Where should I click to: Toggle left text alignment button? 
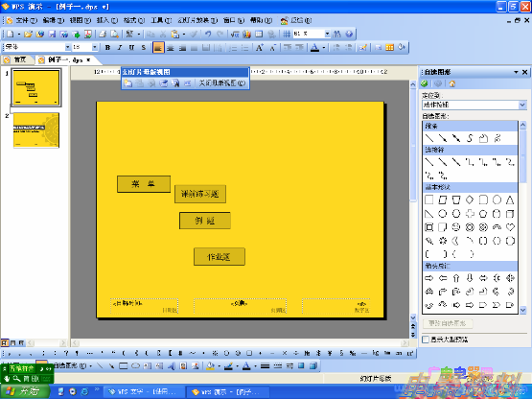158,48
